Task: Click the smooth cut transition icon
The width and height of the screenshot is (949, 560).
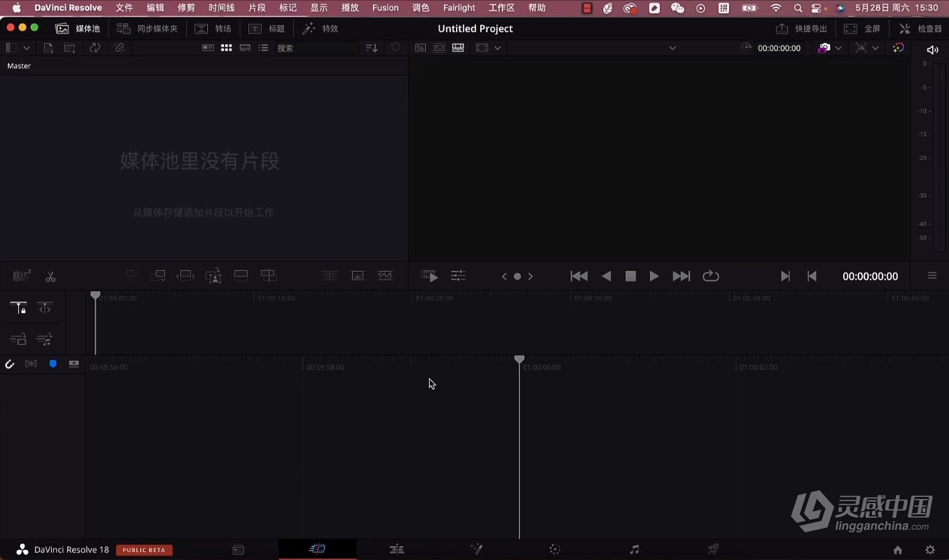Action: coord(385,276)
